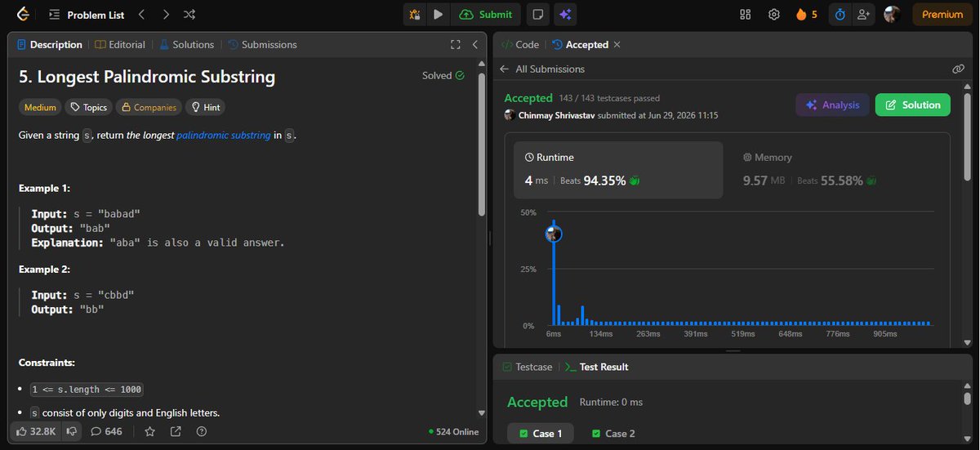Switch to the Description tab

click(x=50, y=45)
